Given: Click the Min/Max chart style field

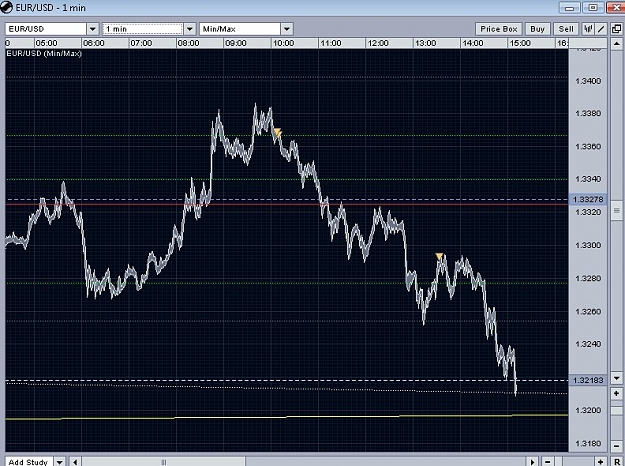Looking at the screenshot, I should (x=240, y=29).
